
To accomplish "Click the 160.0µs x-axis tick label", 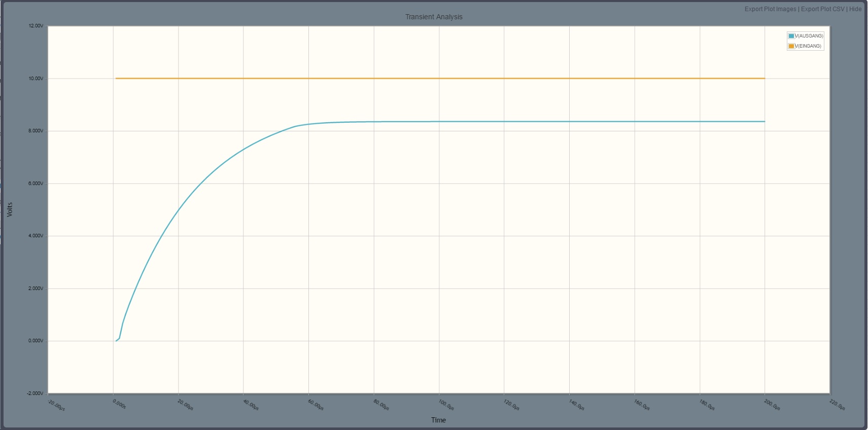I will 642,405.
